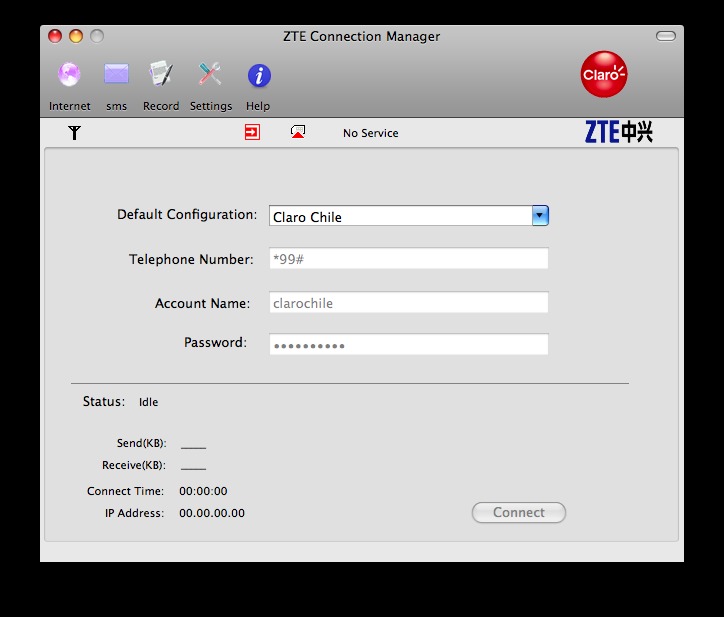Click the red arrow connection status icon
The width and height of the screenshot is (724, 617).
click(252, 132)
